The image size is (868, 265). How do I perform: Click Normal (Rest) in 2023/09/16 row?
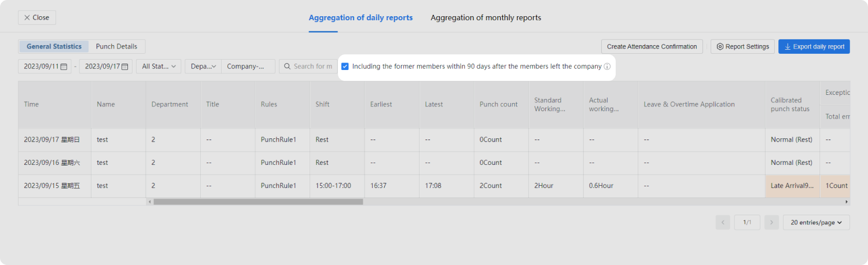pos(792,163)
